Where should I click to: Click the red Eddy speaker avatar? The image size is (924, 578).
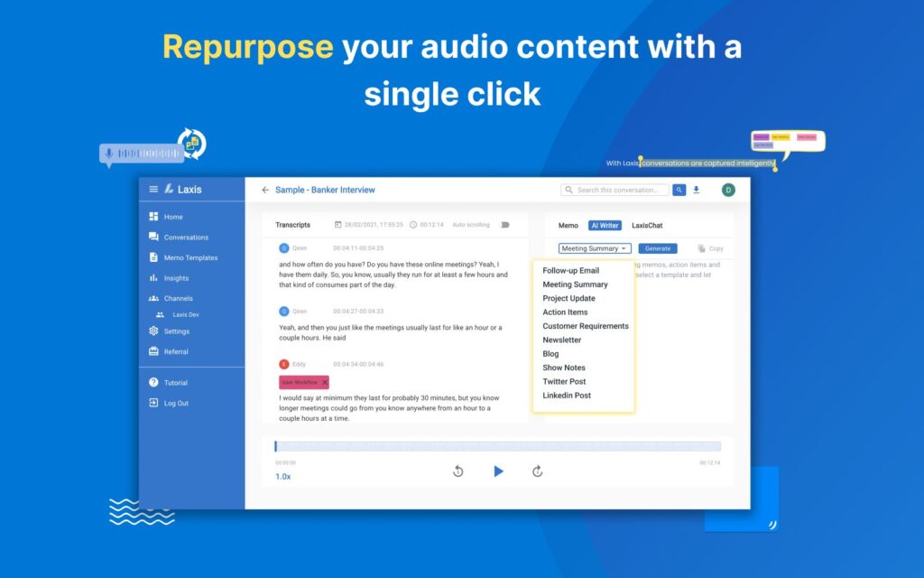[284, 364]
